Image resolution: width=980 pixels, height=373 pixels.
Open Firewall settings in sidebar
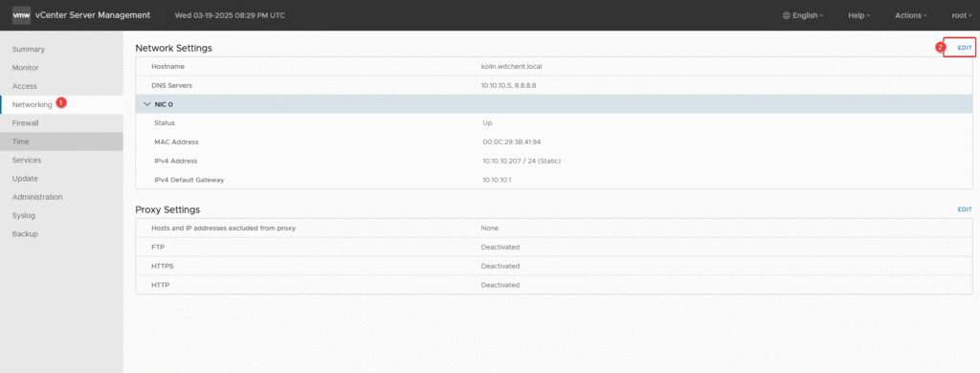point(61,123)
